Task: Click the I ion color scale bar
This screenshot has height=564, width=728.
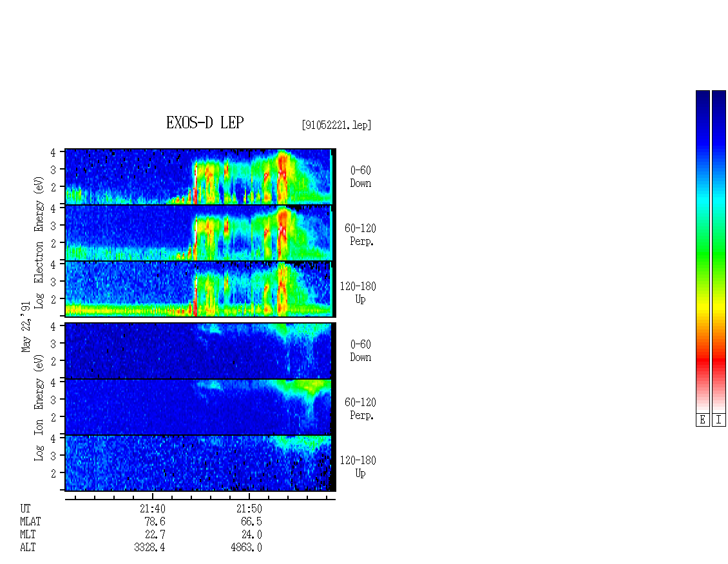Action: [x=719, y=251]
